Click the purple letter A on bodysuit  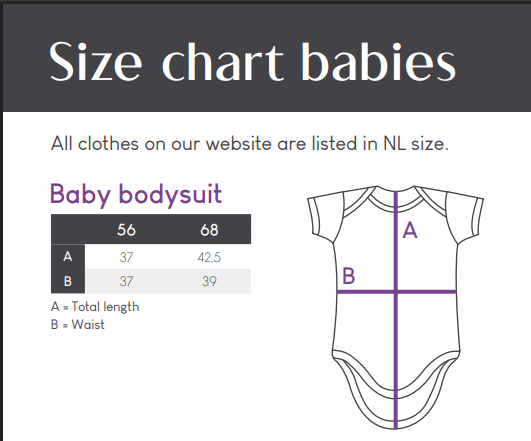pyautogui.click(x=410, y=230)
